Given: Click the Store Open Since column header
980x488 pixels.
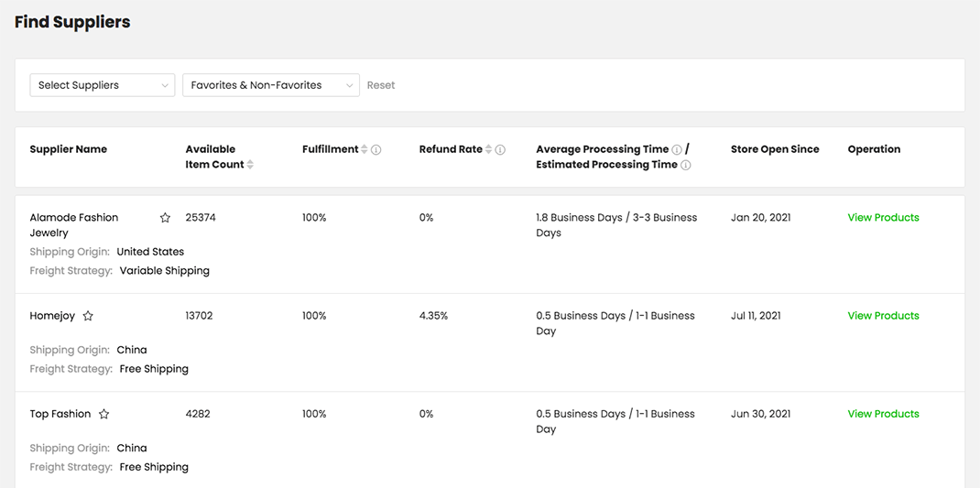Looking at the screenshot, I should tap(775, 149).
